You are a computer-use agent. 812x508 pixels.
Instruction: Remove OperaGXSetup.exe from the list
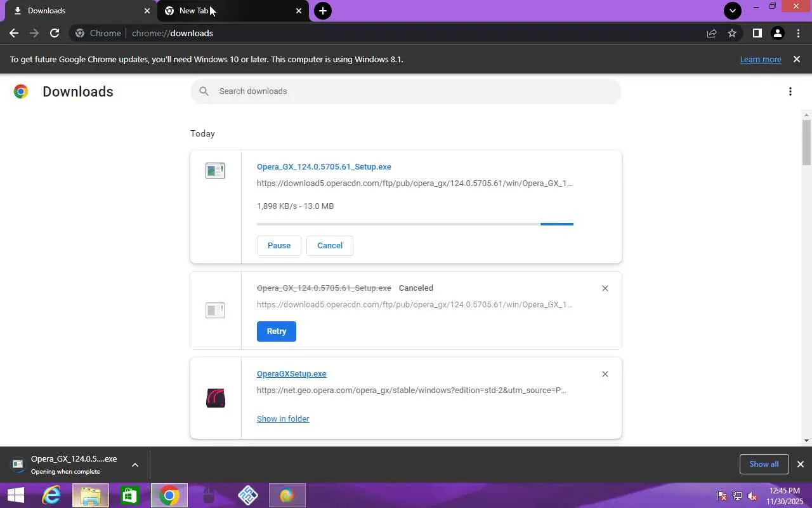(x=605, y=374)
